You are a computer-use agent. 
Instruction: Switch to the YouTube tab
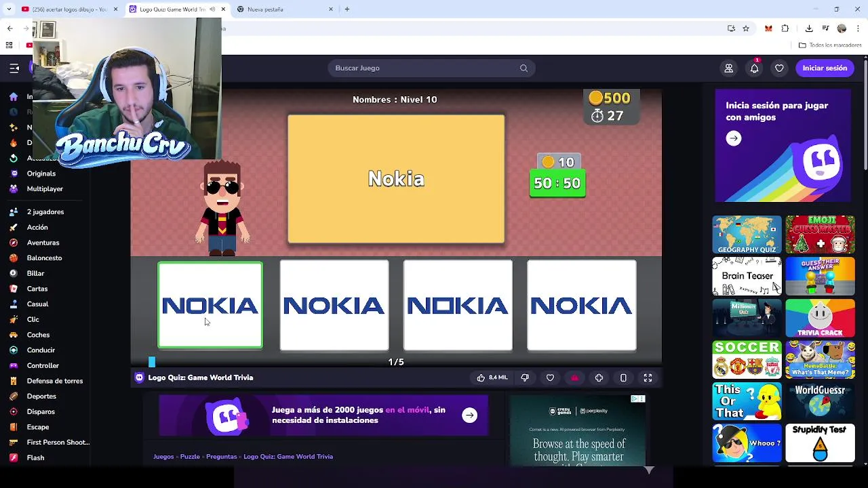tap(68, 9)
